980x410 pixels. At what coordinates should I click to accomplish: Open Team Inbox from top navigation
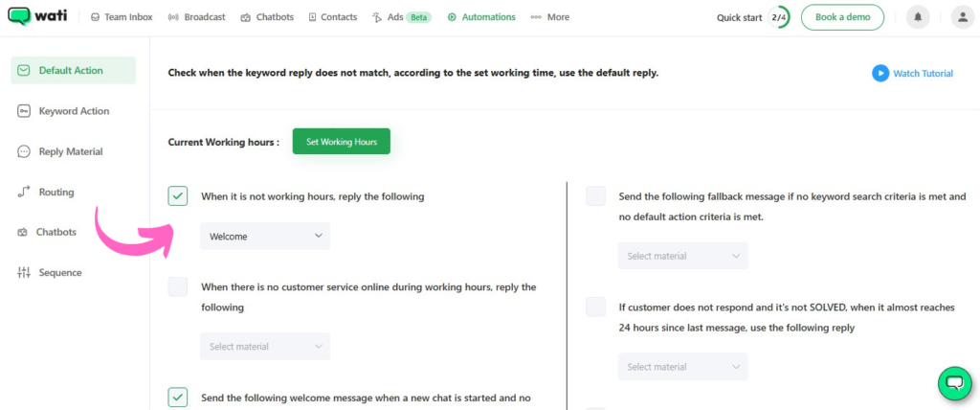pyautogui.click(x=122, y=17)
